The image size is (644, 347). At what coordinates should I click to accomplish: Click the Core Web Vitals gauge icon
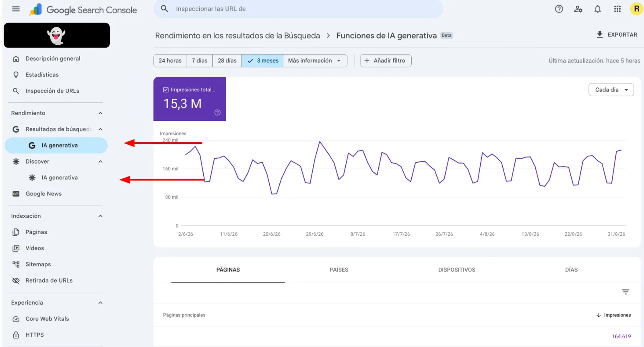16,319
